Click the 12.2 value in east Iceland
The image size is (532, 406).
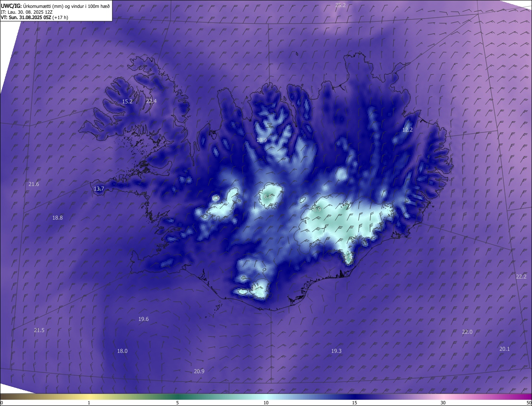pyautogui.click(x=407, y=130)
